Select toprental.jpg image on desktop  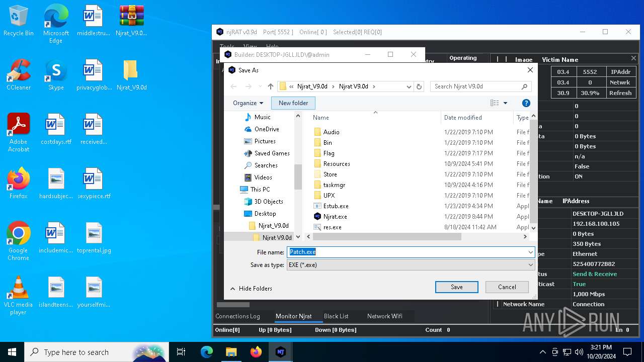(x=94, y=238)
